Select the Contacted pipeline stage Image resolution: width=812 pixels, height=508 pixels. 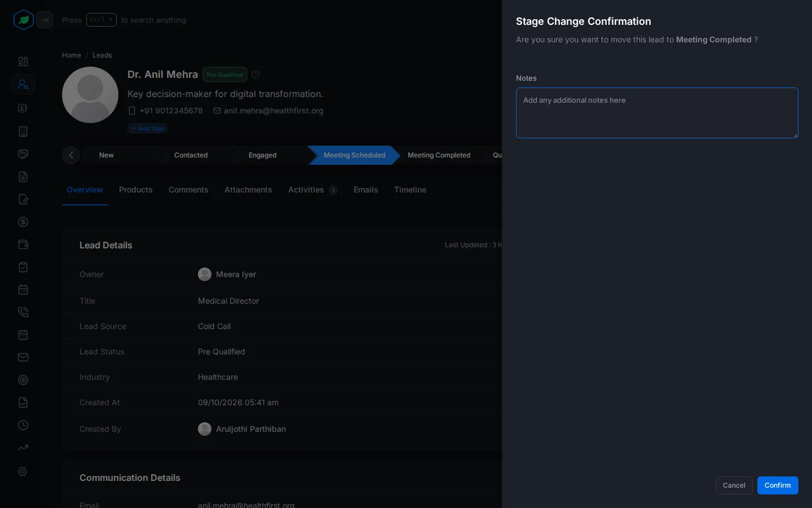191,155
